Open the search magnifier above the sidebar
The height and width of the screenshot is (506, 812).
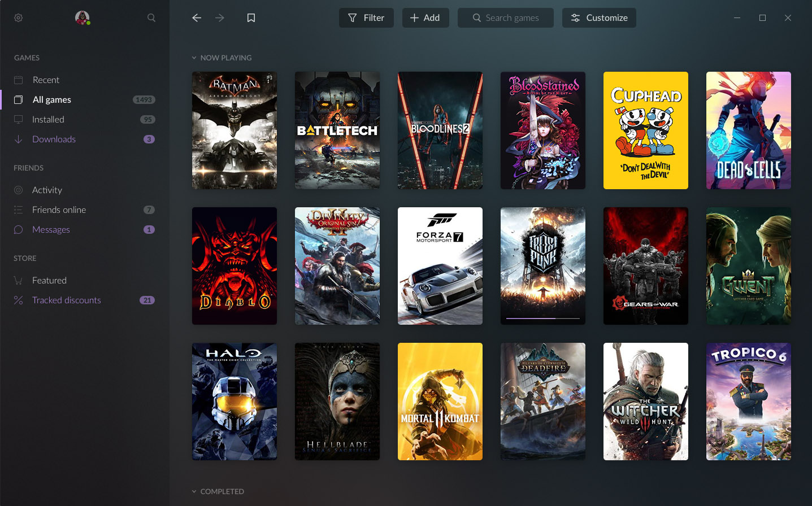151,18
